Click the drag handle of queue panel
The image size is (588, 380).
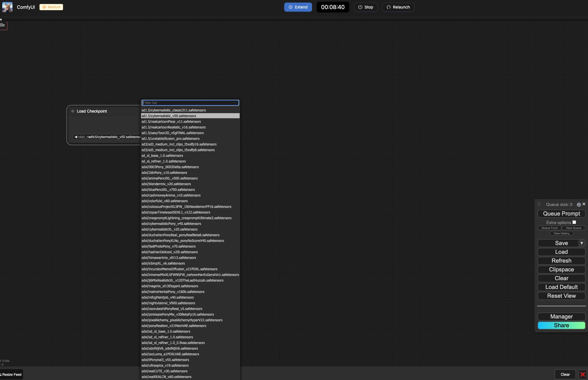539,204
